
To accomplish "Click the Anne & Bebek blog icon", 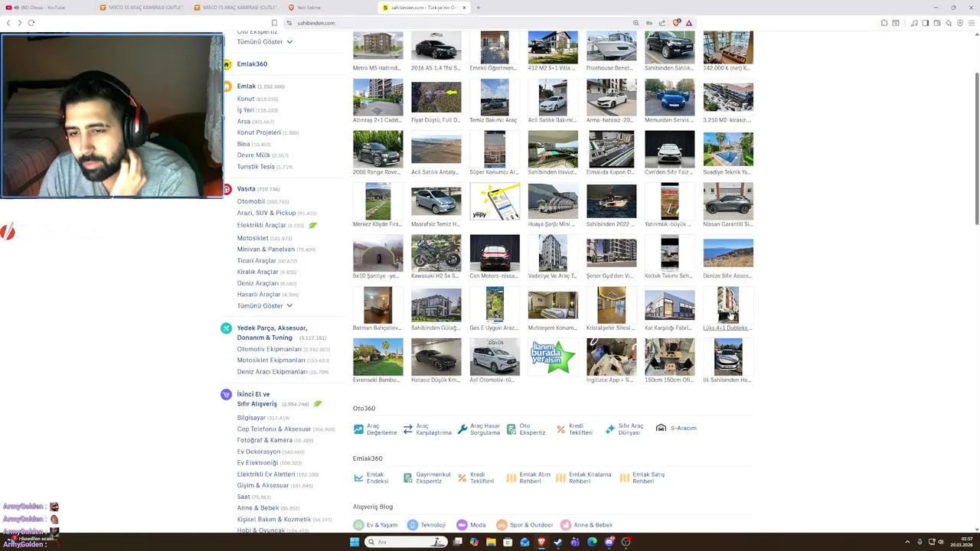I will [x=566, y=525].
